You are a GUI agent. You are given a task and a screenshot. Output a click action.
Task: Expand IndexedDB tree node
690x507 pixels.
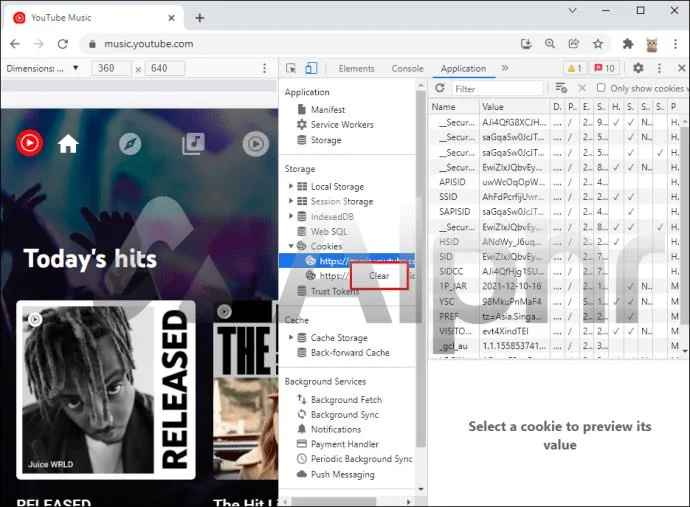291,216
